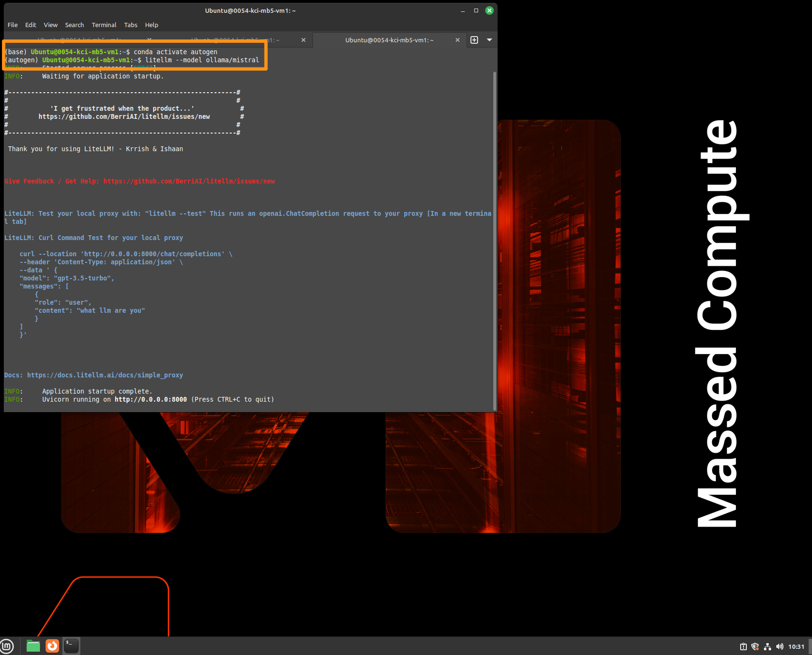Open the volume control in the system tray
812x655 pixels.
(x=780, y=646)
